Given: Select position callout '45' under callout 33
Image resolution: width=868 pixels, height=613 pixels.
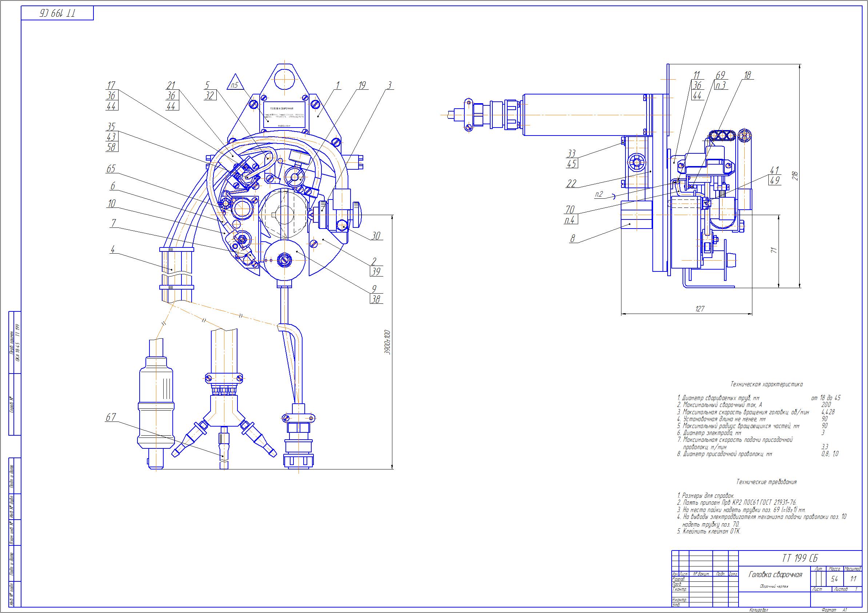Looking at the screenshot, I should tap(571, 164).
